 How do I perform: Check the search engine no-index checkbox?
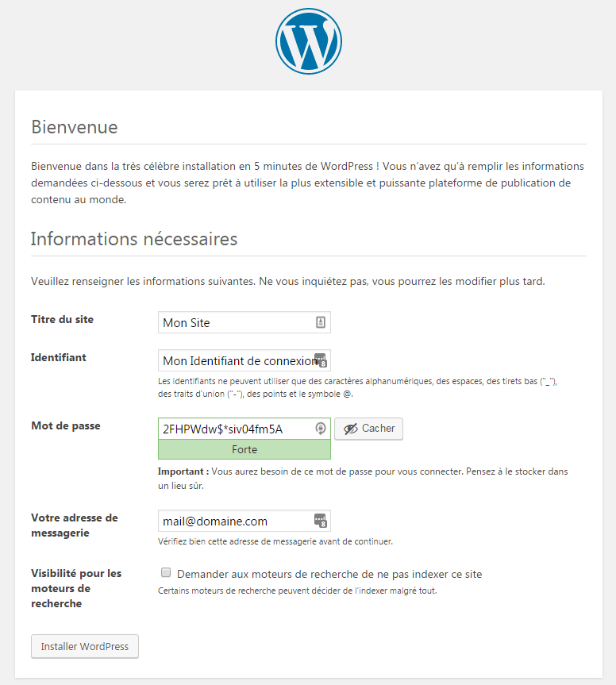166,572
